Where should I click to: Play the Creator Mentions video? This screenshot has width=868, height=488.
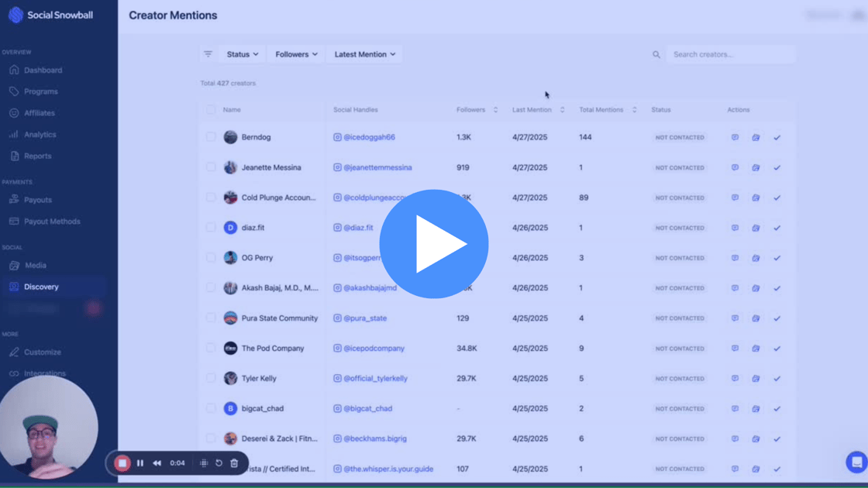[x=434, y=244]
